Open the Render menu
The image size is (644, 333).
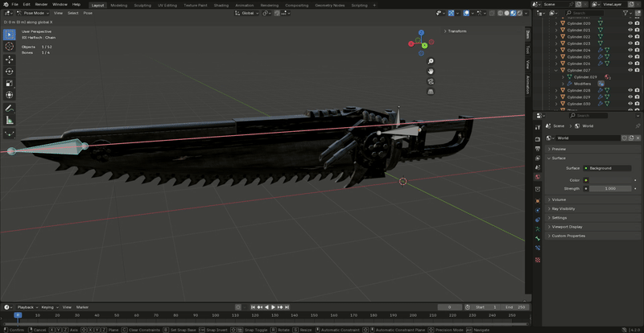coord(41,4)
